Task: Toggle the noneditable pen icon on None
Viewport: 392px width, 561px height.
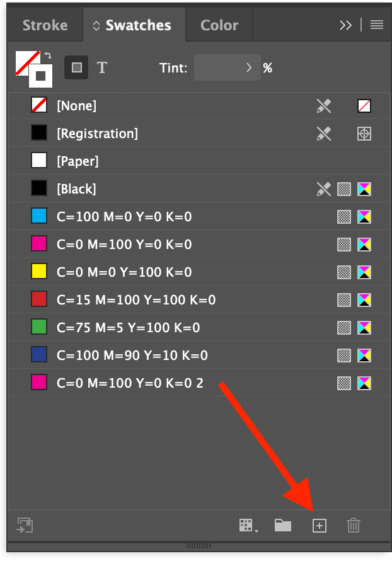Action: [x=323, y=105]
